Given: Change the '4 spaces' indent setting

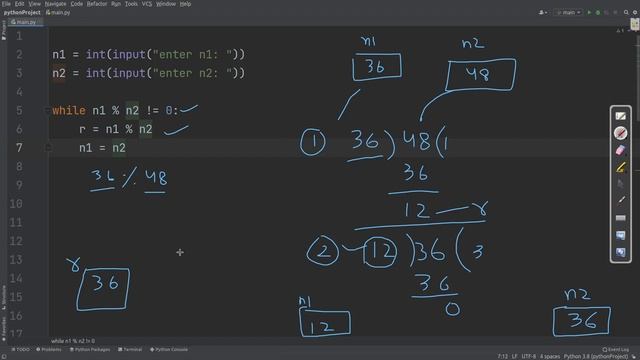Looking at the screenshot, I should [x=550, y=356].
